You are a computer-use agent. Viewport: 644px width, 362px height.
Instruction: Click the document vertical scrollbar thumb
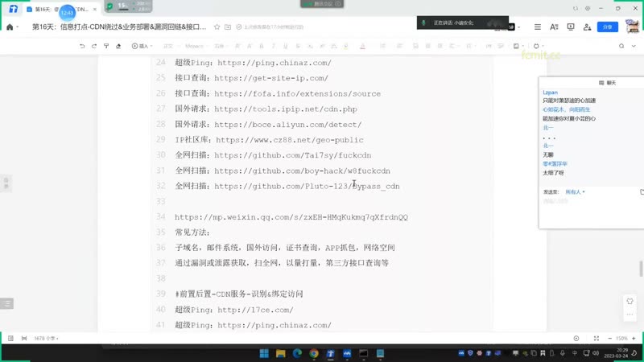pos(640,269)
